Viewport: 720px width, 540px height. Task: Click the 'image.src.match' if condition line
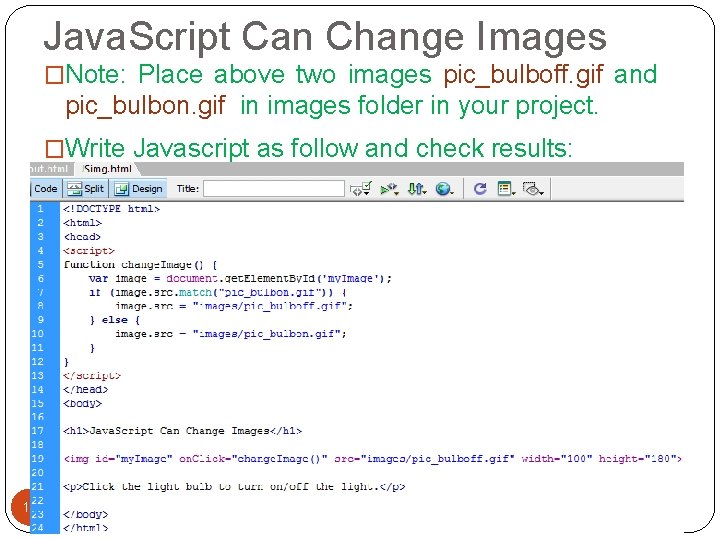click(x=218, y=292)
